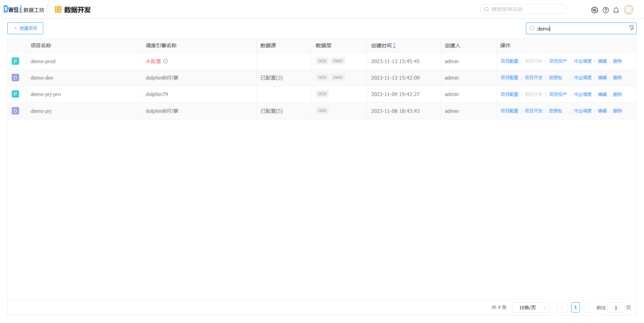Click the user avatar in top right
Image resolution: width=644 pixels, height=323 pixels.
click(x=629, y=10)
